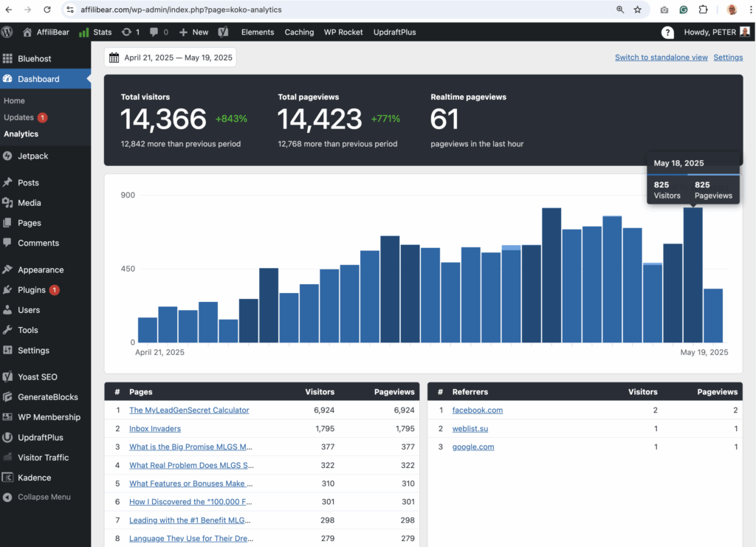Open the Plugins menu
Image resolution: width=756 pixels, height=547 pixels.
tap(45, 290)
